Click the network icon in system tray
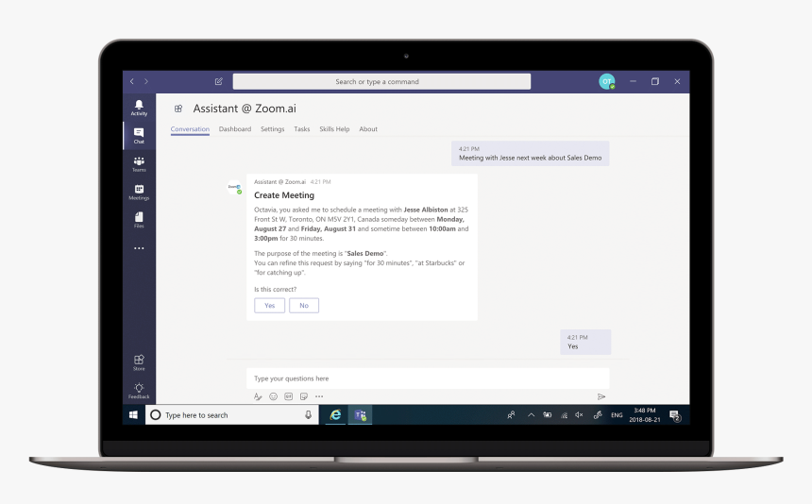812x504 pixels. 564,415
